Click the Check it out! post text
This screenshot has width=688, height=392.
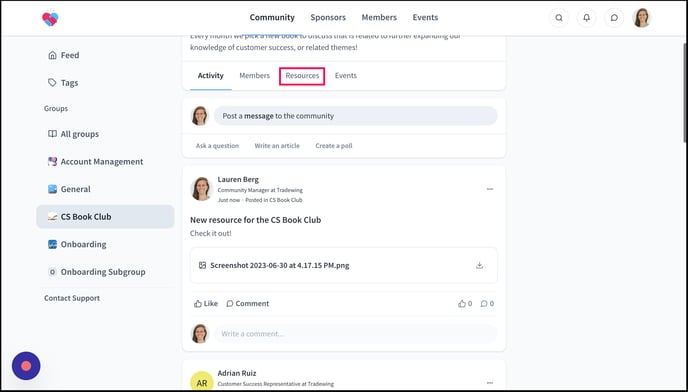click(x=211, y=233)
